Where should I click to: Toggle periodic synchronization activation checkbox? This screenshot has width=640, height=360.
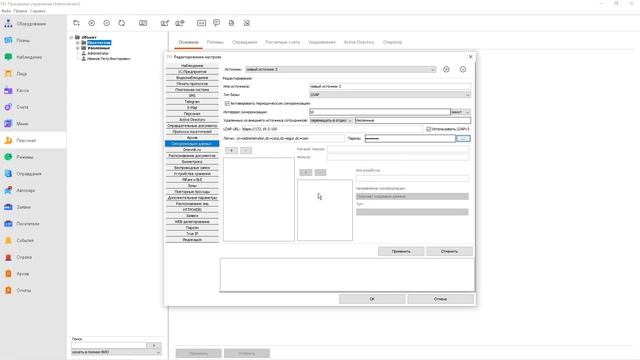227,103
